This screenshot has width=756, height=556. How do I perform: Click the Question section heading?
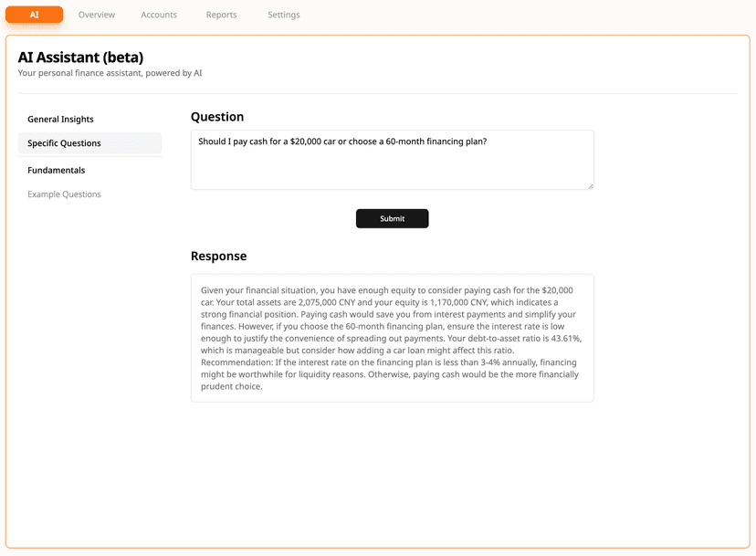coord(217,117)
